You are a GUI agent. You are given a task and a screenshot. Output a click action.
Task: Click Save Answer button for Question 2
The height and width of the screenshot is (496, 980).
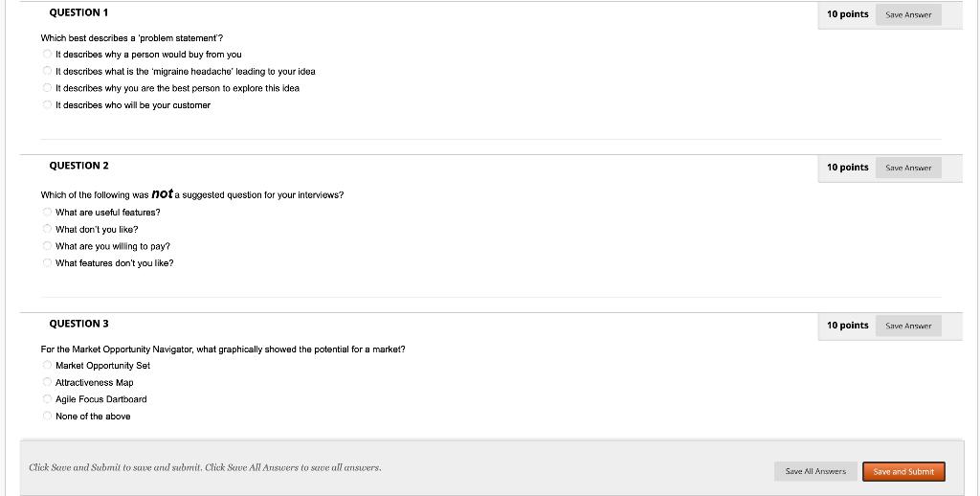point(908,168)
